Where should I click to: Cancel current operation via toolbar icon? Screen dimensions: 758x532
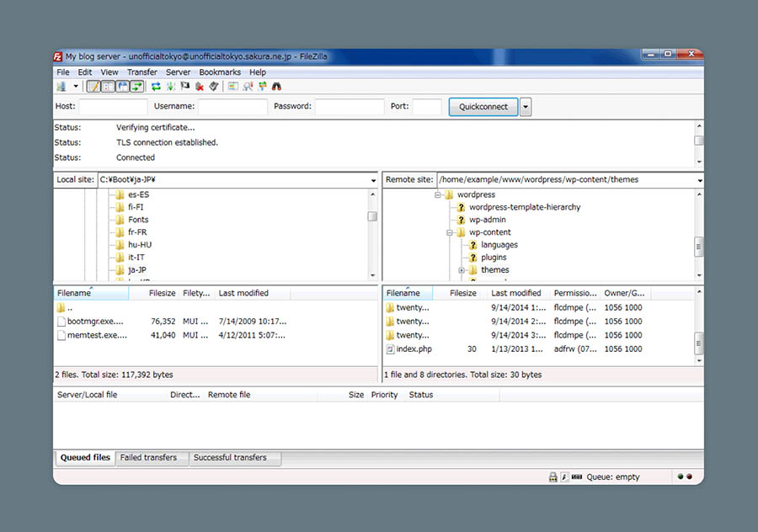tap(185, 87)
